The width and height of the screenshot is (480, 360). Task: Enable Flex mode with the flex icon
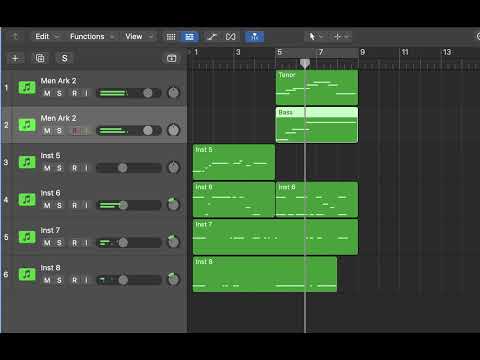pyautogui.click(x=230, y=37)
